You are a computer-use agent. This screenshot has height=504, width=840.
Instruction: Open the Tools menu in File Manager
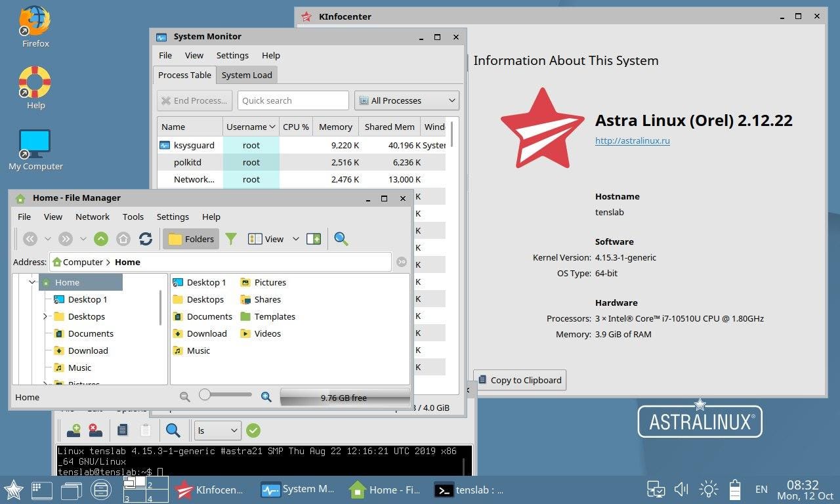[133, 217]
